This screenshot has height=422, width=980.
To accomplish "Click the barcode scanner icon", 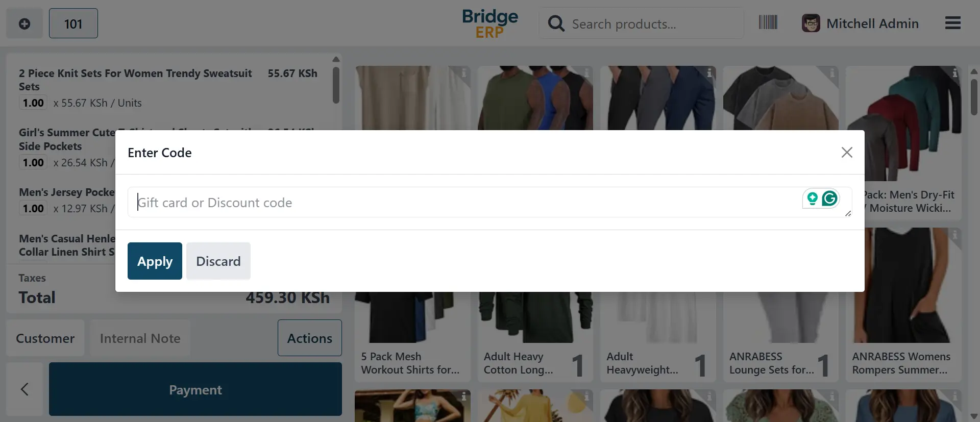I will [x=768, y=22].
